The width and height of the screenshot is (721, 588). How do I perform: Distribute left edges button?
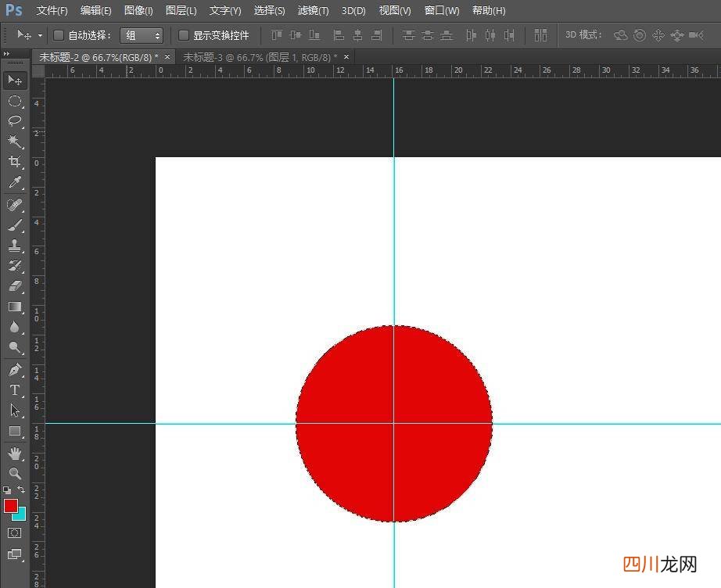tap(471, 35)
